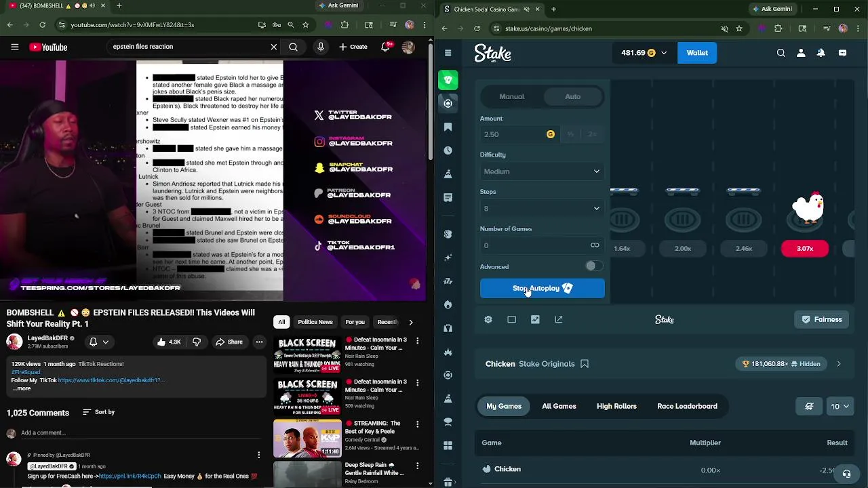Image resolution: width=868 pixels, height=488 pixels.
Task: Open Steps dropdown showing 8
Action: (542, 208)
